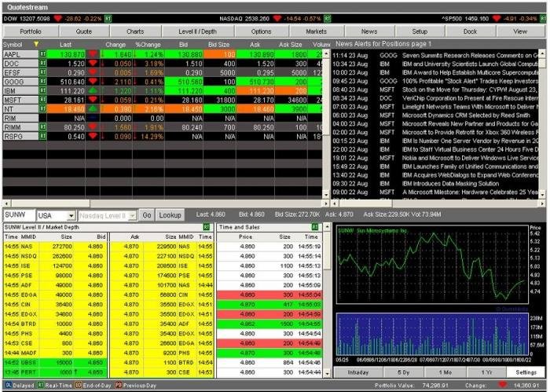Screen dimensions: 550x392
Task: Click the RT icon beside IBM symbol
Action: coord(42,90)
